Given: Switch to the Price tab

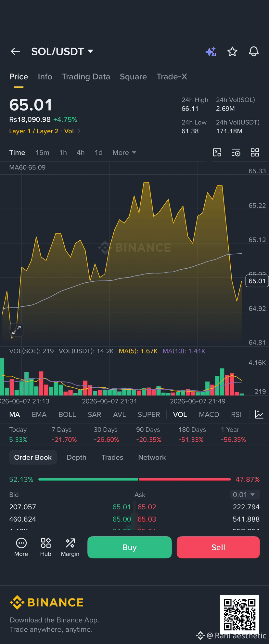Looking at the screenshot, I should tap(19, 77).
